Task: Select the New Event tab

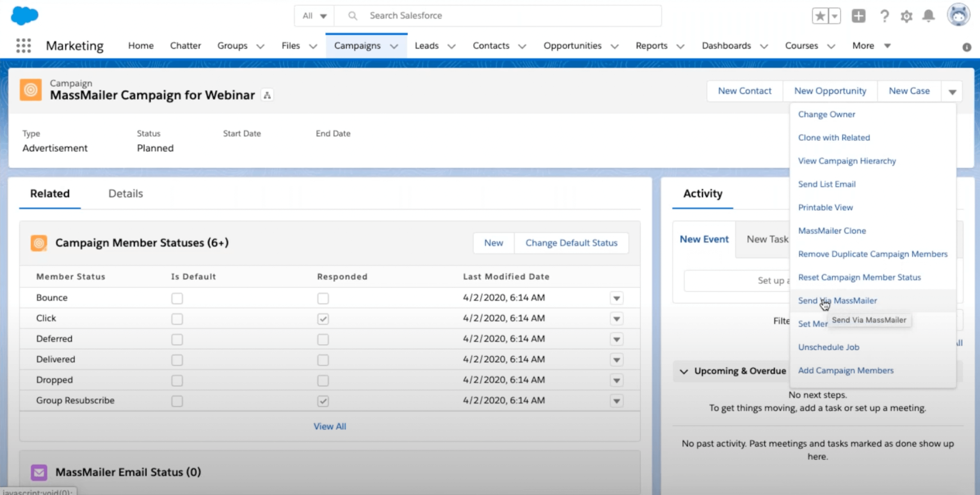Action: click(704, 239)
